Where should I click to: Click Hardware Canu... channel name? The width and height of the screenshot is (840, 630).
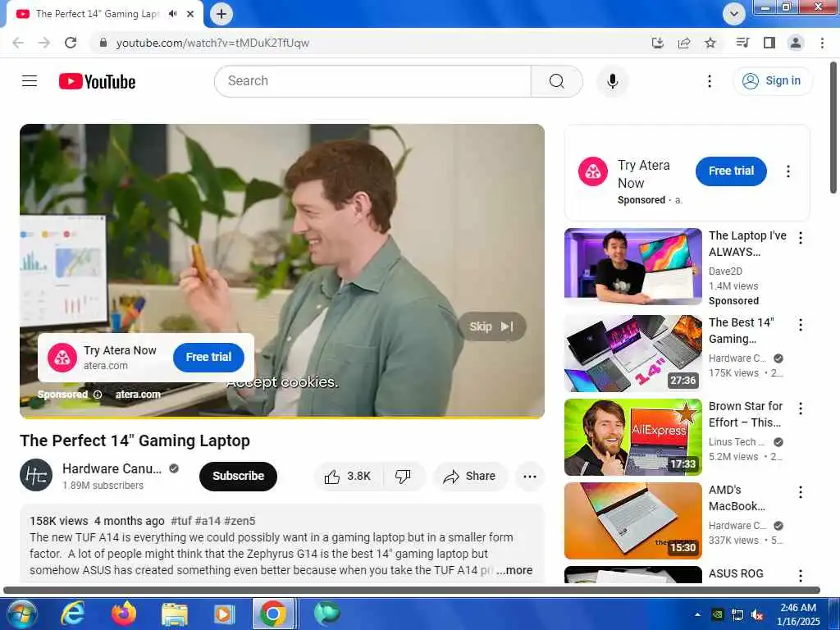point(112,468)
